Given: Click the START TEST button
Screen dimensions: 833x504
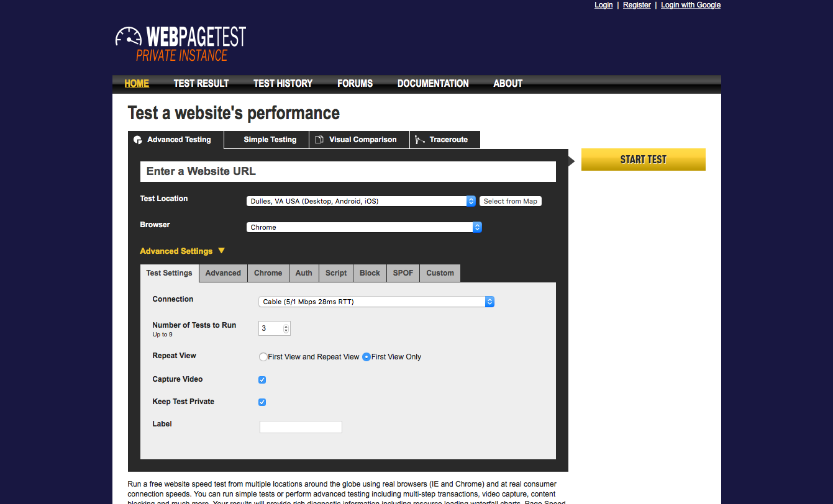Looking at the screenshot, I should point(644,160).
